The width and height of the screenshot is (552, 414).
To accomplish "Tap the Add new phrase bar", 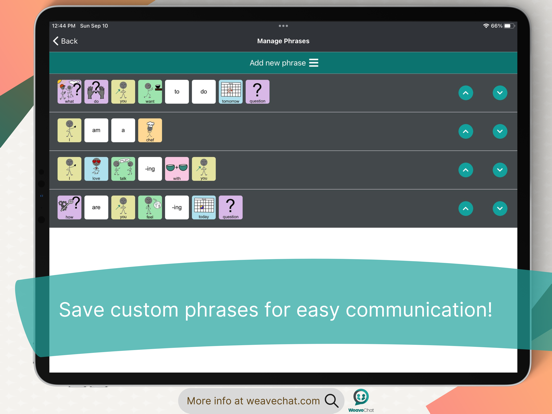I will coord(283,63).
